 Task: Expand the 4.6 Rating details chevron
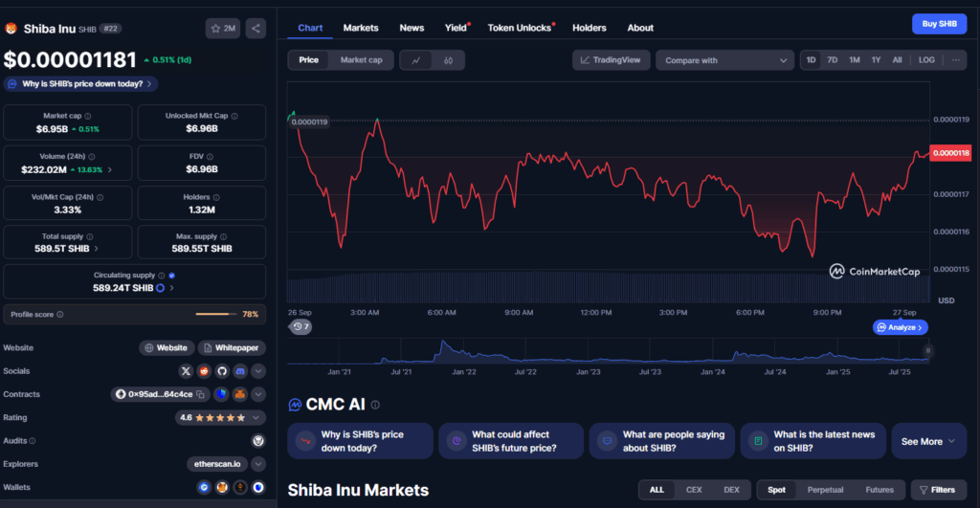(x=256, y=417)
